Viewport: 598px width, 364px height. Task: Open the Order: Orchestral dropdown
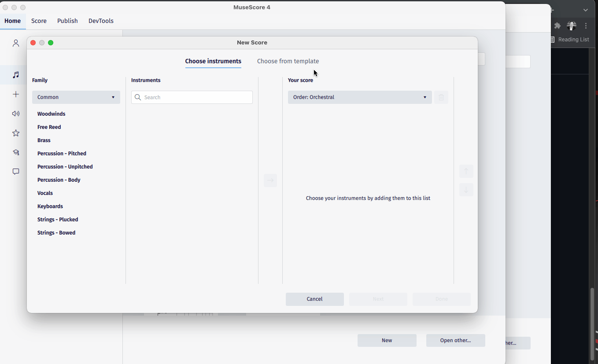(359, 97)
